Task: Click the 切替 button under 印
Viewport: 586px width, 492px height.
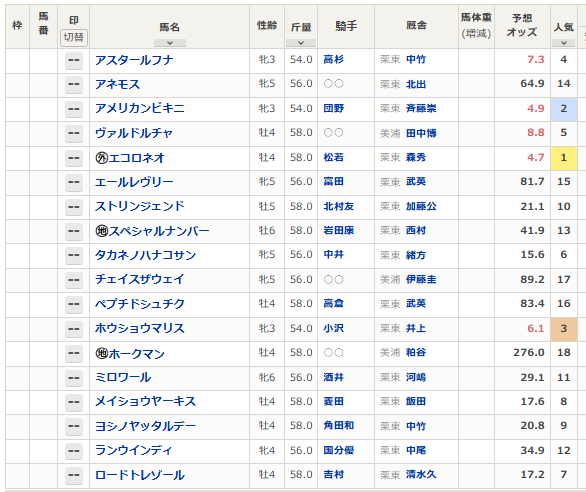Action: point(74,37)
